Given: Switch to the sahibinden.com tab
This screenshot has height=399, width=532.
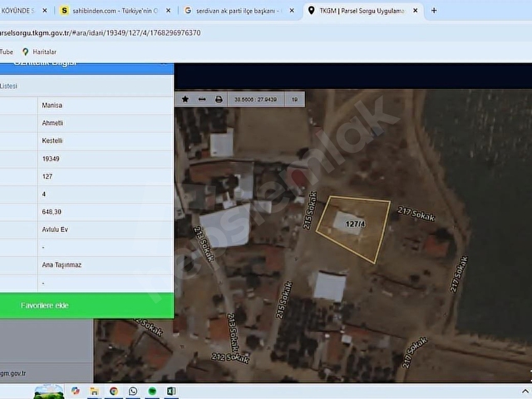Looking at the screenshot, I should [x=115, y=11].
